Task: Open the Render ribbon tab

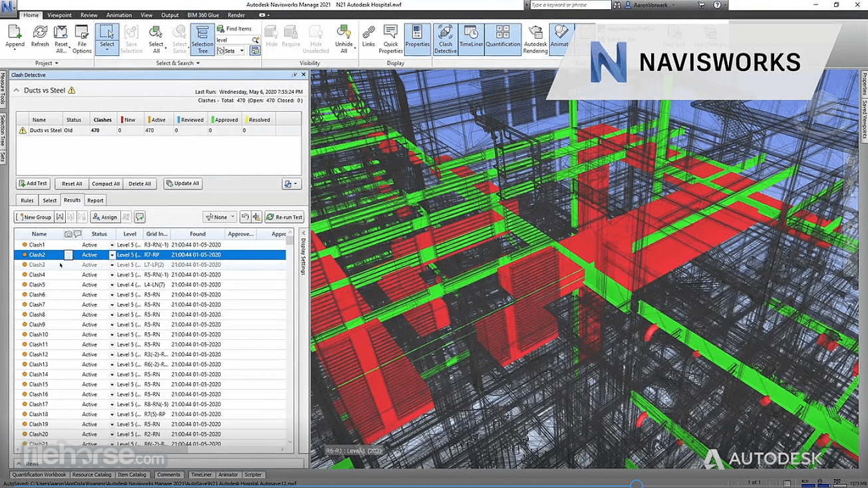Action: 236,15
